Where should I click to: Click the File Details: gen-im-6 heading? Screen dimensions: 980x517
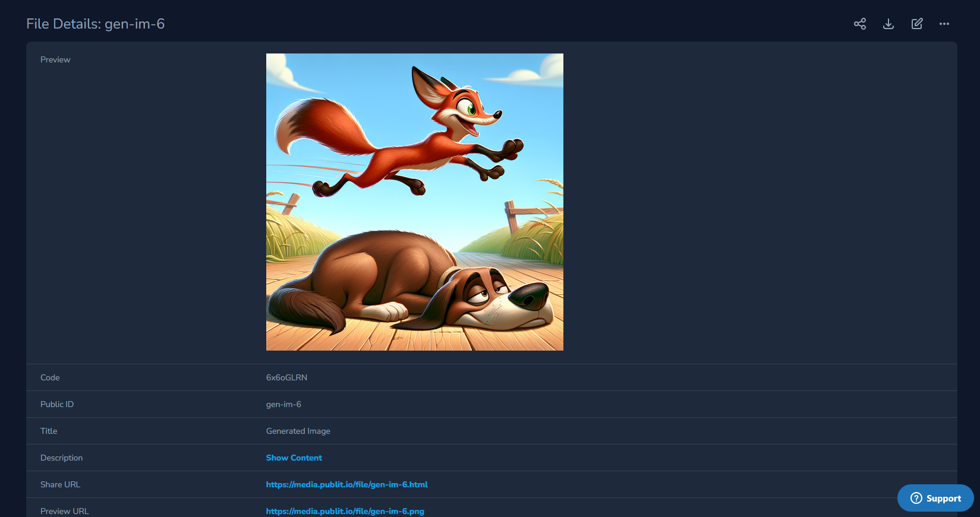[95, 24]
